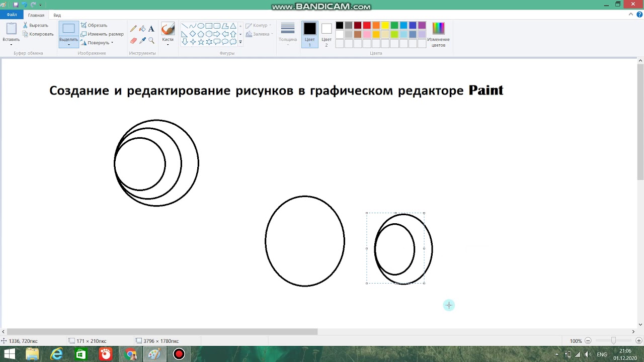This screenshot has height=362, width=644.
Task: Choose the Rounded rectangle shape
Action: (217, 26)
